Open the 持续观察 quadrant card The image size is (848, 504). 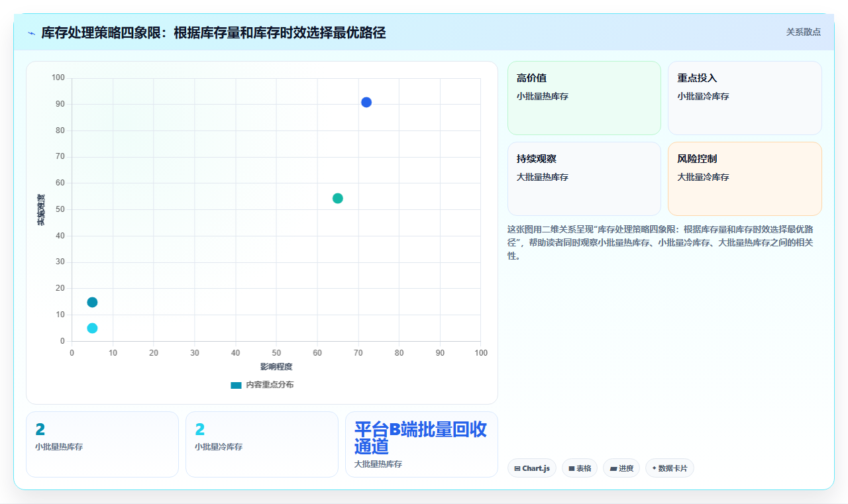click(584, 179)
